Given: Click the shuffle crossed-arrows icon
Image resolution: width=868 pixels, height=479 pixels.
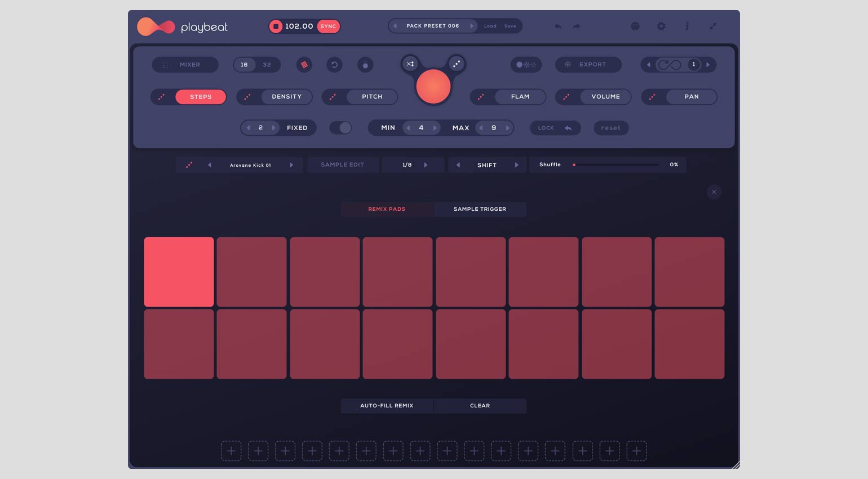Looking at the screenshot, I should (410, 64).
